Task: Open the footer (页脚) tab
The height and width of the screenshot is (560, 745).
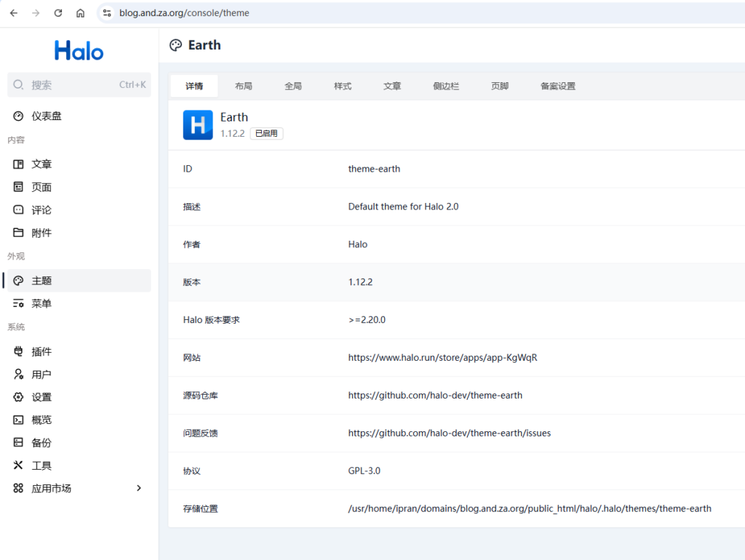Action: [500, 87]
